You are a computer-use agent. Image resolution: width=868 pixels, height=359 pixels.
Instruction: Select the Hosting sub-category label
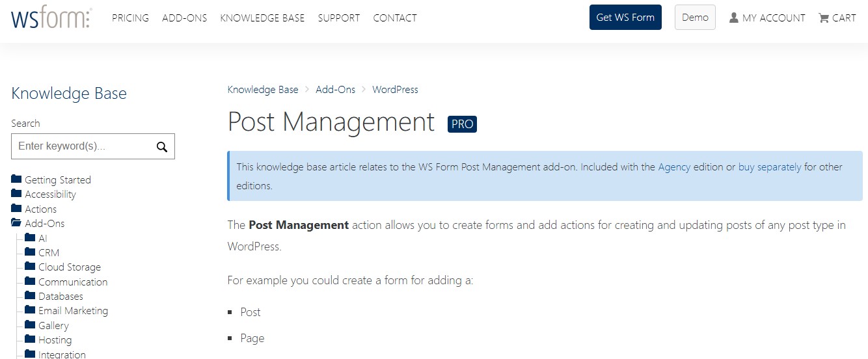click(55, 339)
